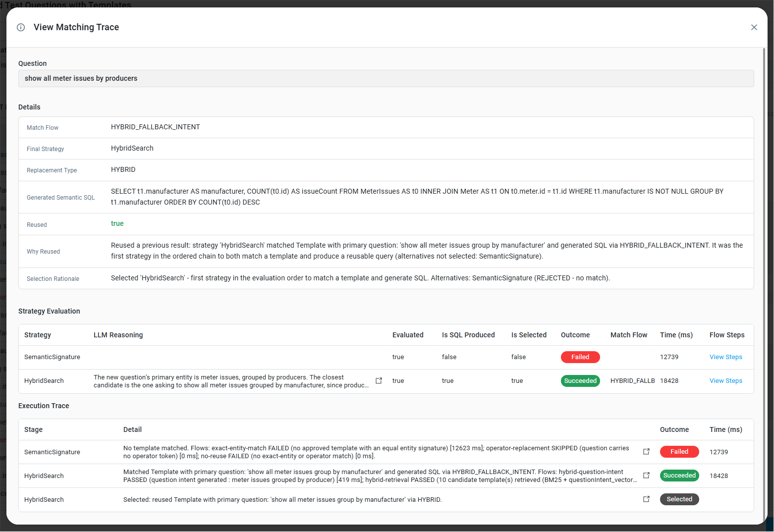774x532 pixels.
Task: Click the 'Selected: reused Template' detail text
Action: tap(282, 500)
